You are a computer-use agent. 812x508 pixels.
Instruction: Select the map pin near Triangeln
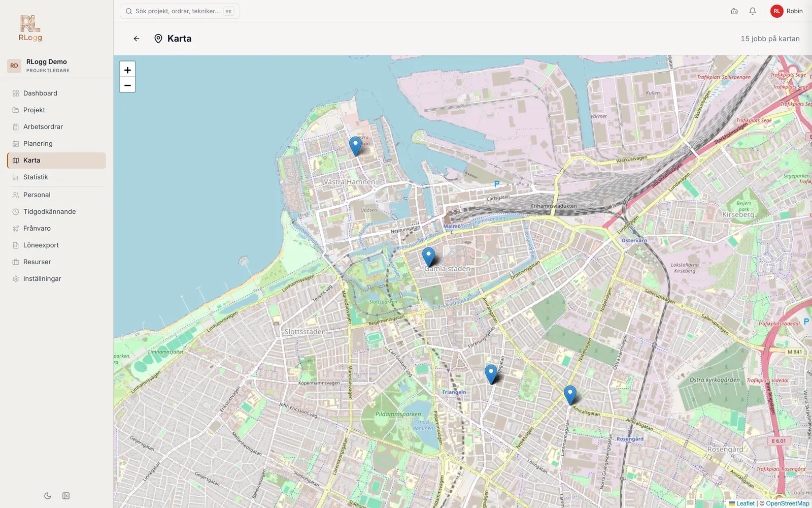tap(491, 374)
